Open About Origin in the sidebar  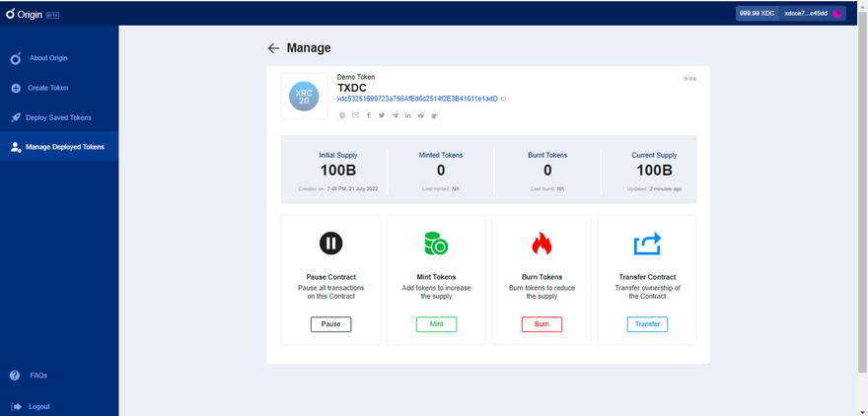(x=46, y=58)
